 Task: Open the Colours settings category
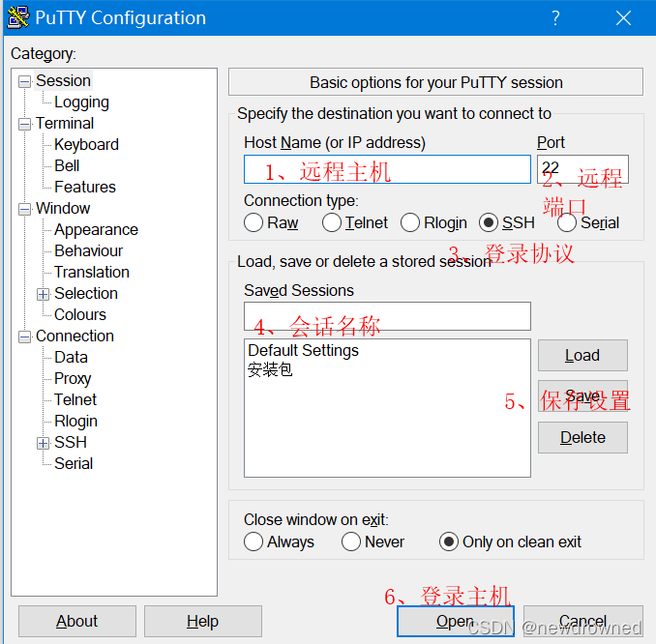tap(80, 315)
